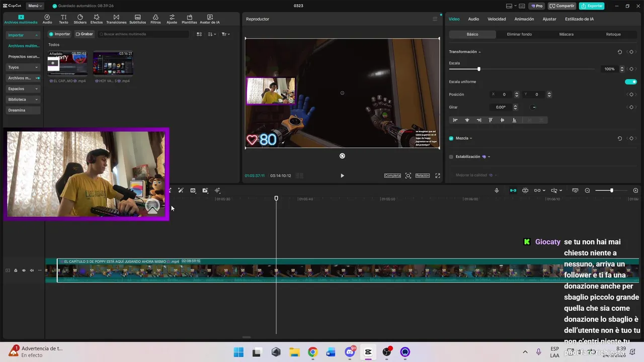Viewport: 644px width, 362px height.
Task: Click the microphone record voiceover icon
Action: tap(497, 191)
